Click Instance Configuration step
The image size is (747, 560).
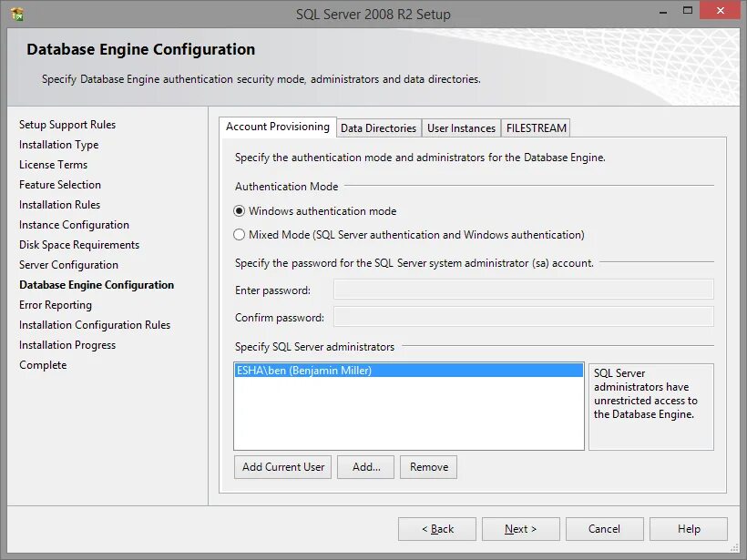pyautogui.click(x=74, y=225)
